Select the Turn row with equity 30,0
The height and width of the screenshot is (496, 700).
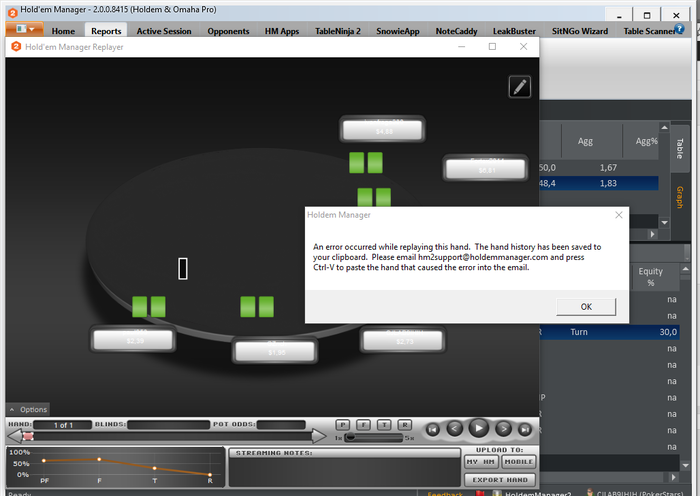click(x=609, y=332)
